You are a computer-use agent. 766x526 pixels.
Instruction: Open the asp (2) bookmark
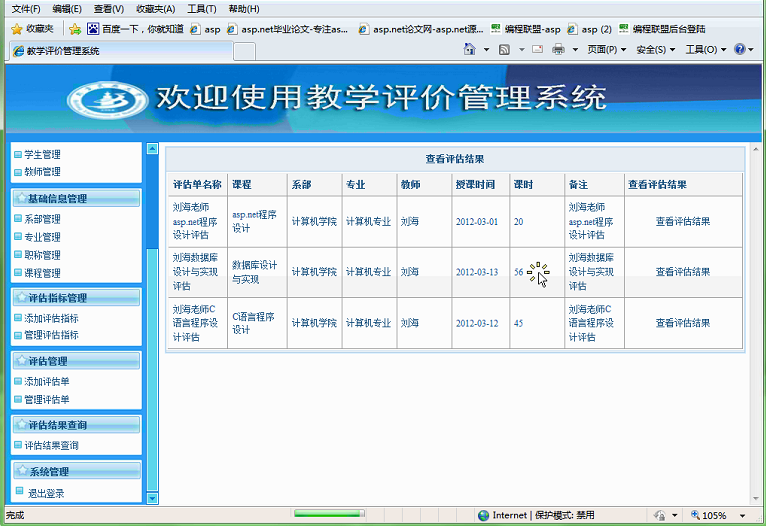coord(589,29)
